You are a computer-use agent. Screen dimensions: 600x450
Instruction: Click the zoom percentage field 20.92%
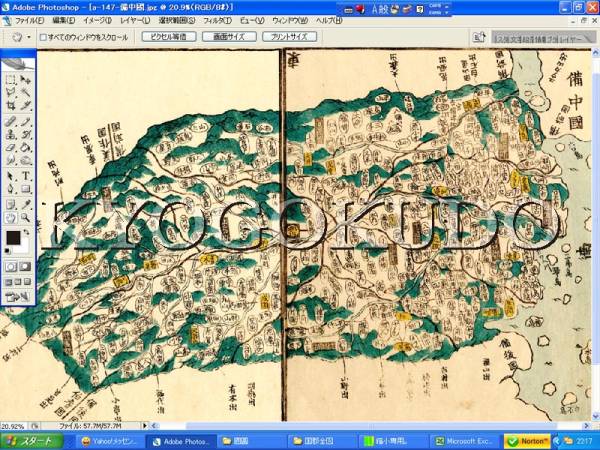coord(14,426)
